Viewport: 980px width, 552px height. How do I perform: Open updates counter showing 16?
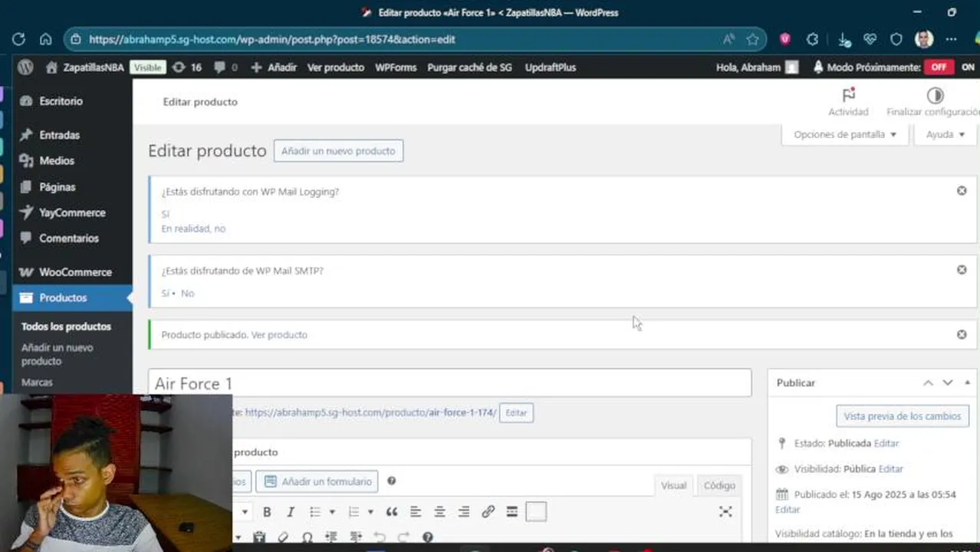(x=187, y=67)
